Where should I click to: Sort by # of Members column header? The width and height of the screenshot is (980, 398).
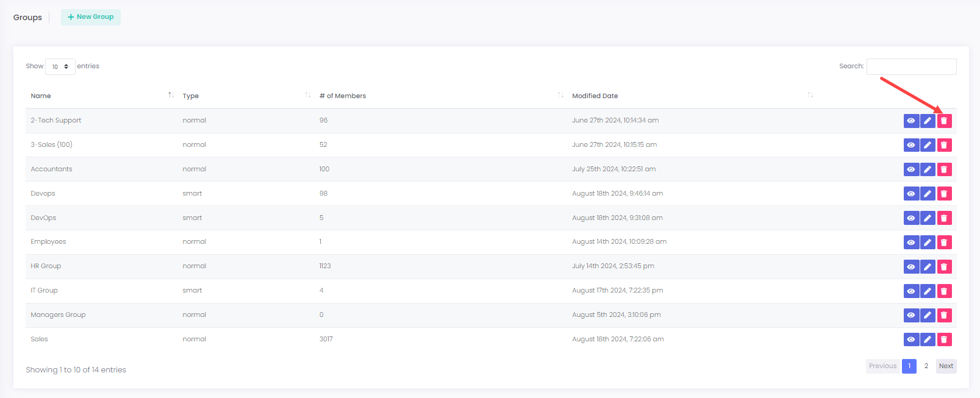pos(342,96)
